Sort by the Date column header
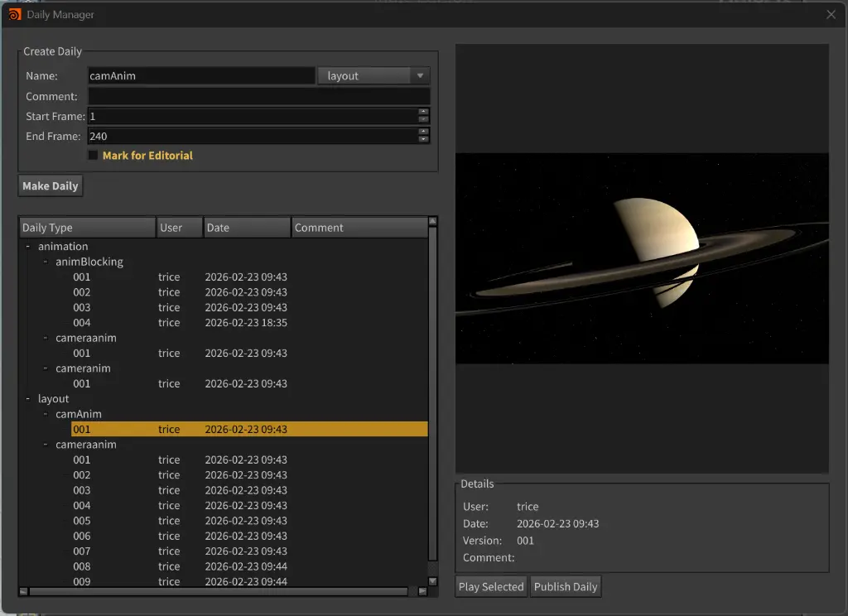This screenshot has height=616, width=848. [247, 228]
